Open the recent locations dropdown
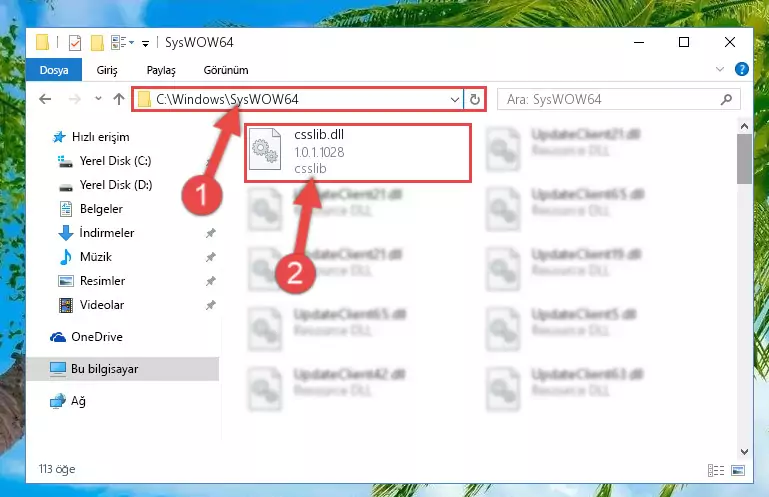The image size is (769, 497). tap(98, 99)
